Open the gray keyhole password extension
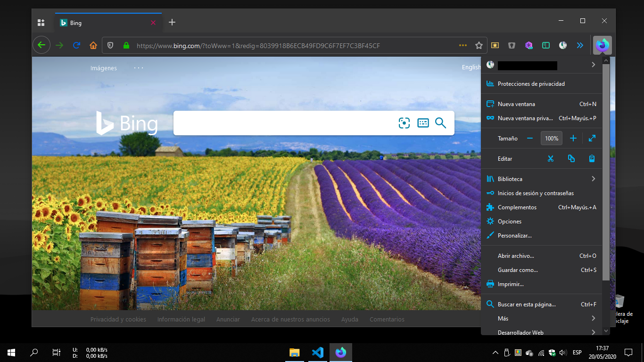The height and width of the screenshot is (362, 644). click(512, 45)
